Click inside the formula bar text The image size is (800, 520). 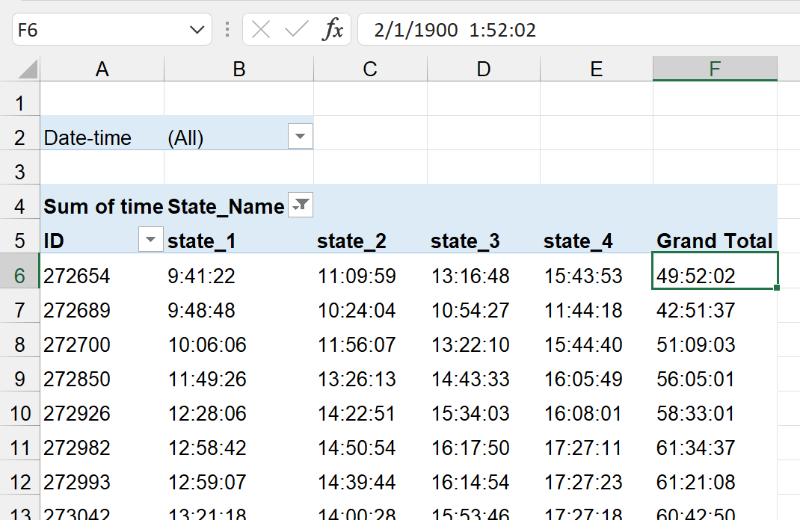[560, 30]
